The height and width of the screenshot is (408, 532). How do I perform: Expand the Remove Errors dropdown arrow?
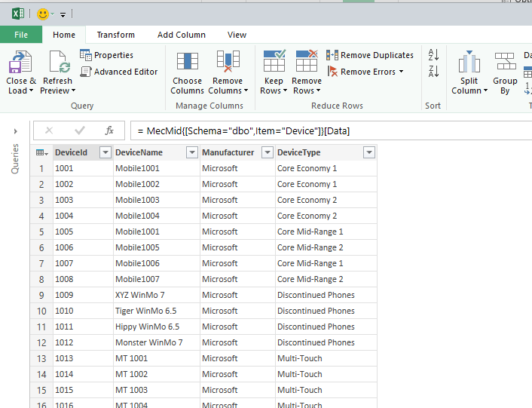401,72
